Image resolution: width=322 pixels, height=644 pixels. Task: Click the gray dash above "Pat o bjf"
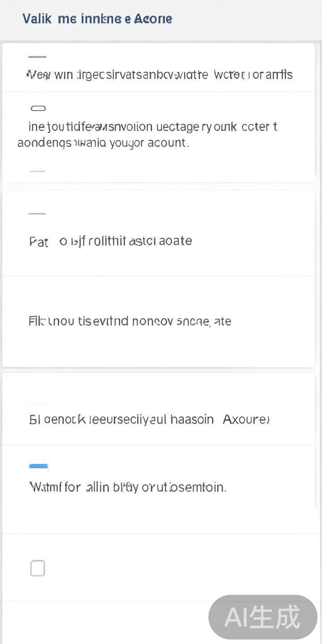[37, 214]
